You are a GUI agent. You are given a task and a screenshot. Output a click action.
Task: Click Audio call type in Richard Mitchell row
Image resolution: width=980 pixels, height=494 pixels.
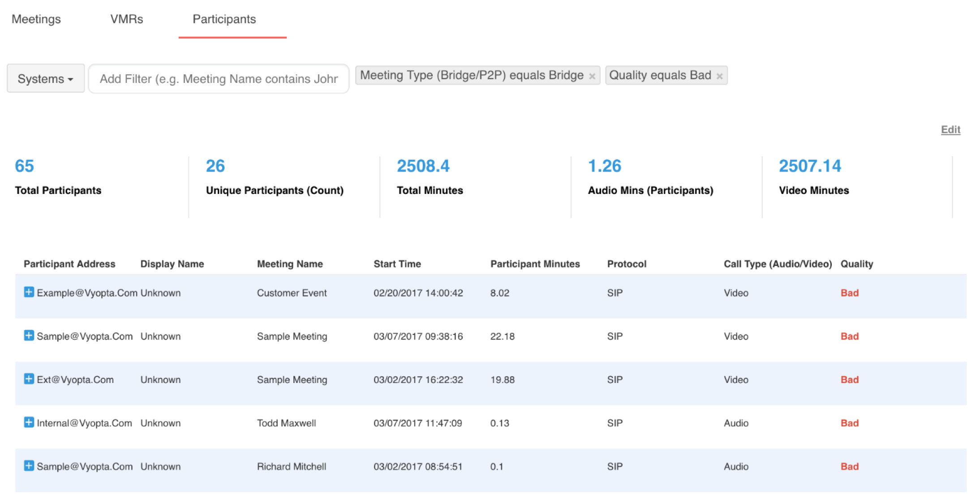pos(736,467)
